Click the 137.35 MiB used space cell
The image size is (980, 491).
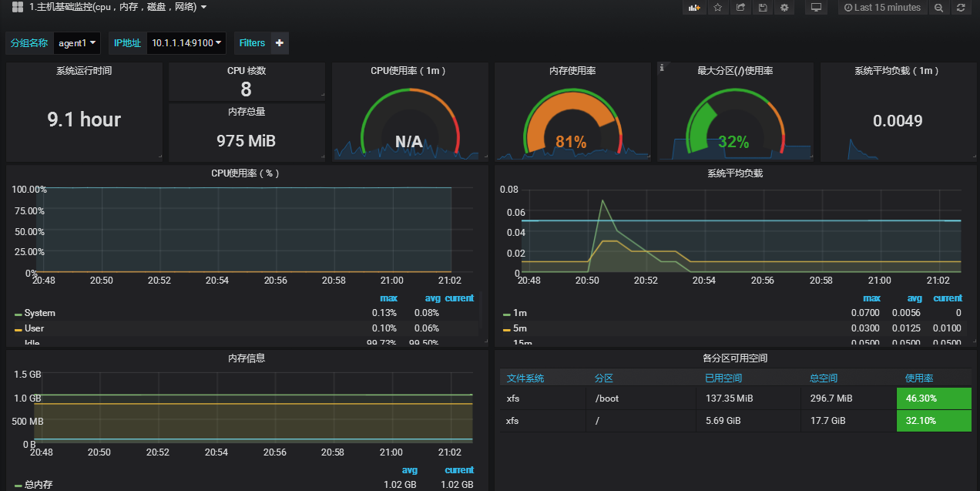tap(747, 399)
